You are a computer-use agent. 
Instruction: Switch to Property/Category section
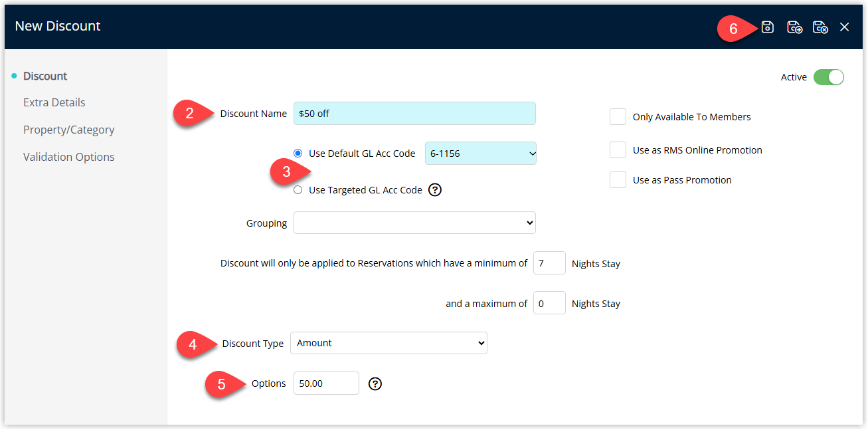(x=69, y=130)
